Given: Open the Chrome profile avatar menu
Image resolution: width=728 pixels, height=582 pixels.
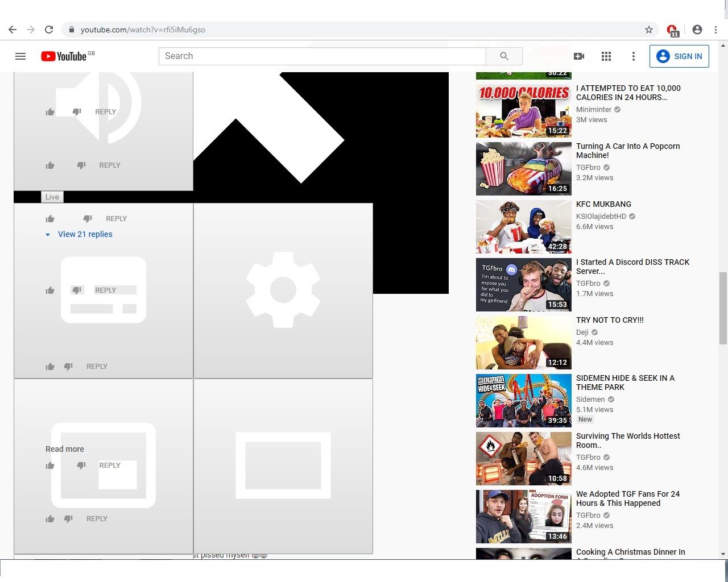Looking at the screenshot, I should (697, 30).
